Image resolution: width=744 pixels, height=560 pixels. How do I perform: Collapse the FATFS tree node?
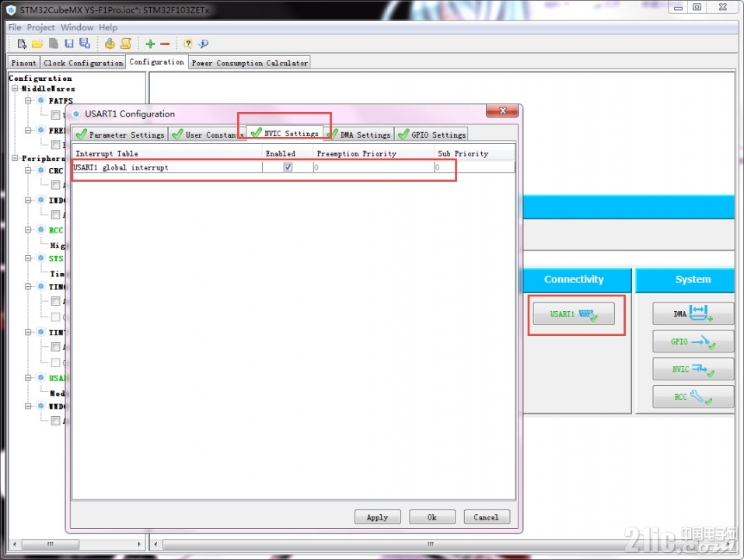tap(28, 100)
